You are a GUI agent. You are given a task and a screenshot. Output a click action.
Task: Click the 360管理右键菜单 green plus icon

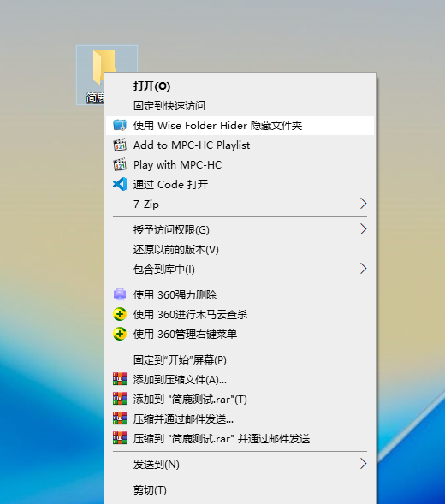point(120,334)
